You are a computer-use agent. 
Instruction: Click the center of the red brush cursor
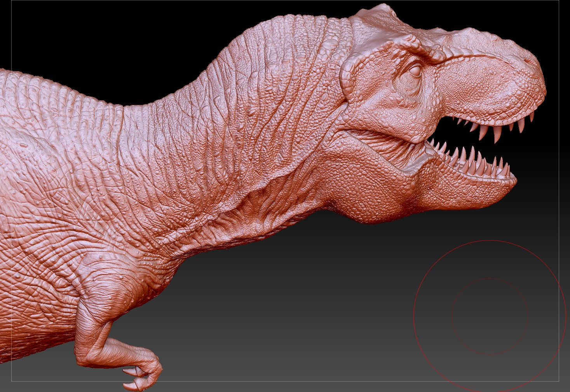(x=490, y=316)
